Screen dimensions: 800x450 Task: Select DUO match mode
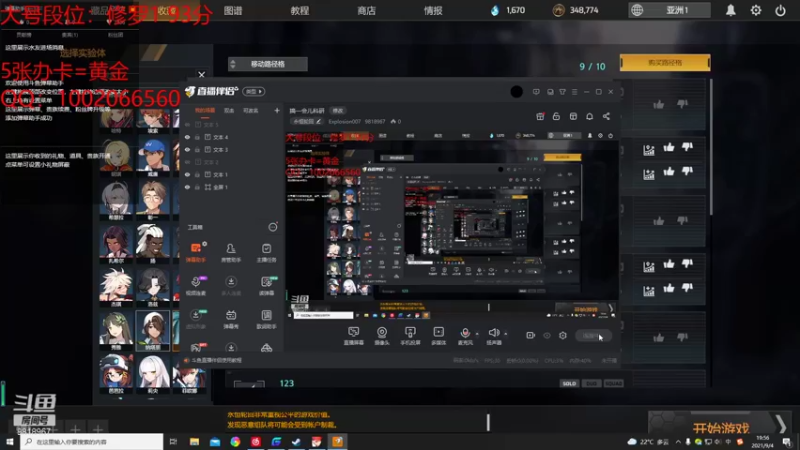(x=591, y=383)
